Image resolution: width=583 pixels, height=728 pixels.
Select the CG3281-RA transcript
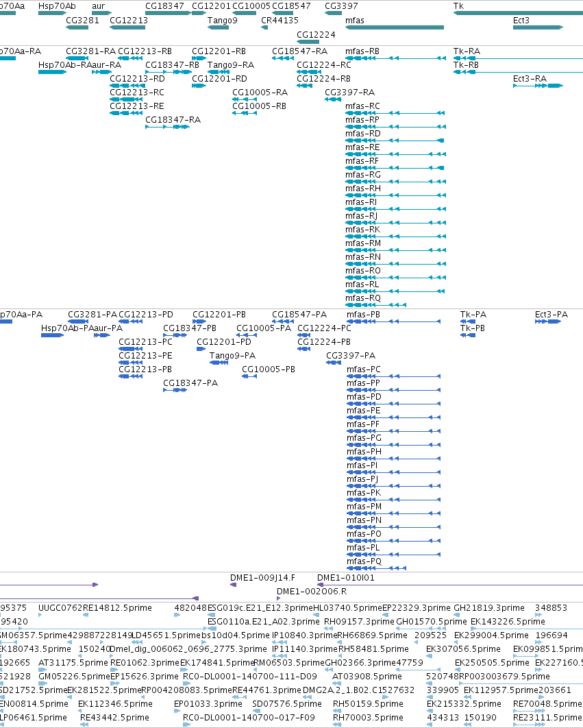[x=77, y=58]
